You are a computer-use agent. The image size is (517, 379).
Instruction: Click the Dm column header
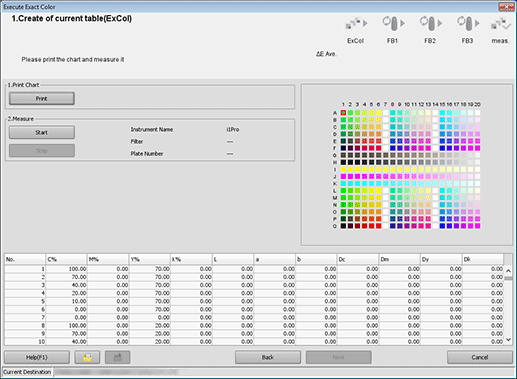(399, 259)
